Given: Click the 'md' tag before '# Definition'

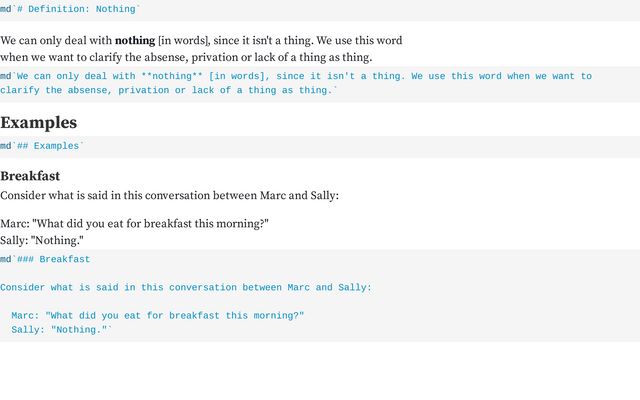Looking at the screenshot, I should (6, 9).
